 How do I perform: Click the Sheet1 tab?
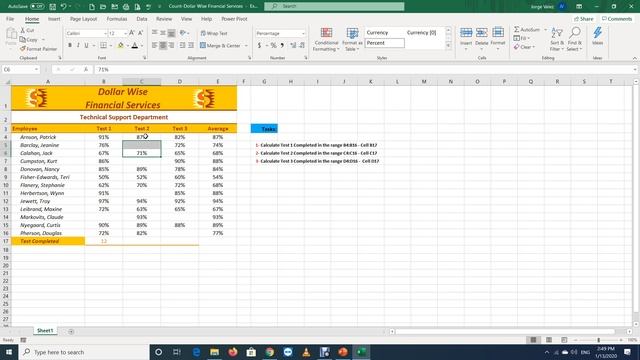click(45, 331)
